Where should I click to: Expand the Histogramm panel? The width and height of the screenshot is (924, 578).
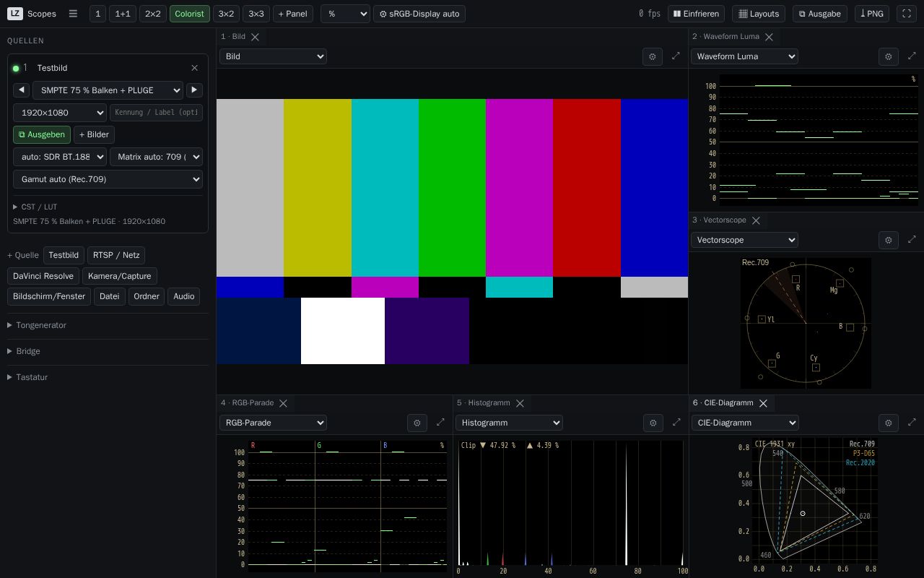click(x=676, y=422)
